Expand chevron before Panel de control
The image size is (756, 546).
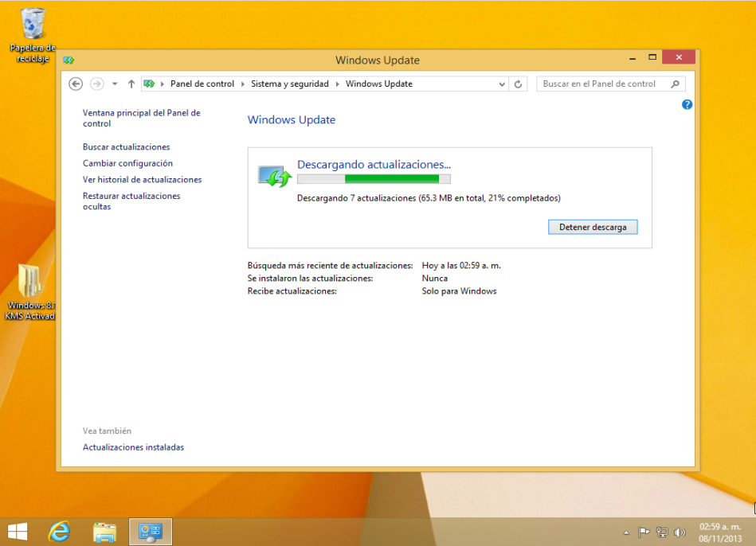[163, 84]
